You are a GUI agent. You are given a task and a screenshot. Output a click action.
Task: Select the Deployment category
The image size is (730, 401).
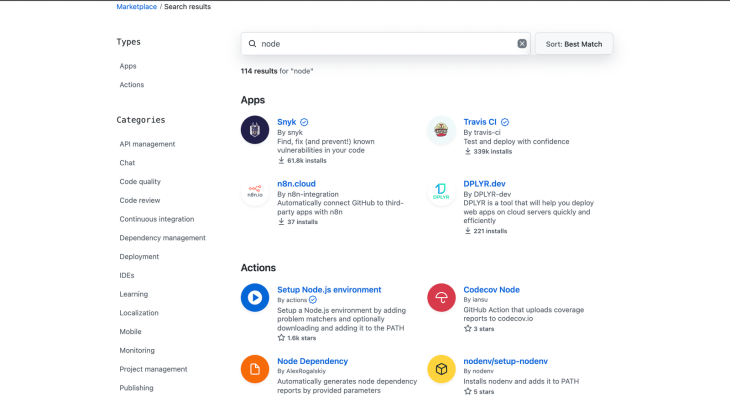point(139,257)
